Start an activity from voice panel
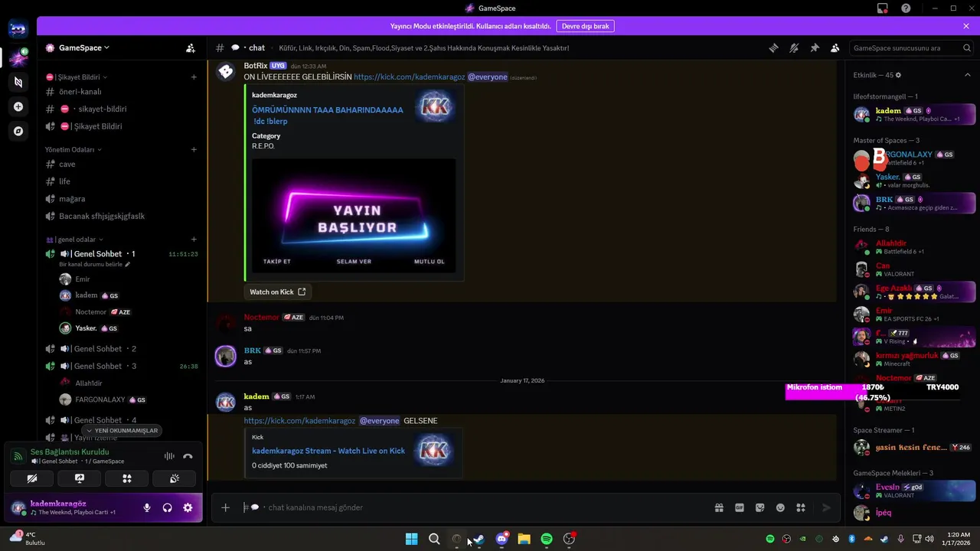 tap(127, 478)
